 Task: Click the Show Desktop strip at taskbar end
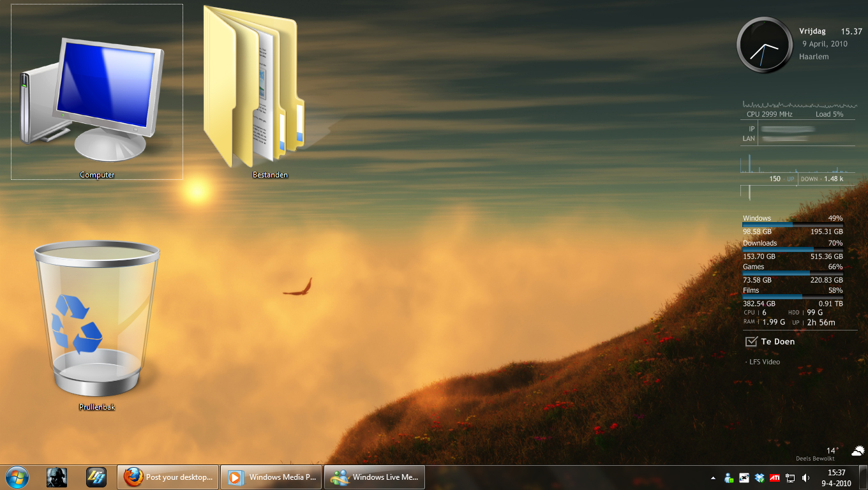click(x=863, y=478)
